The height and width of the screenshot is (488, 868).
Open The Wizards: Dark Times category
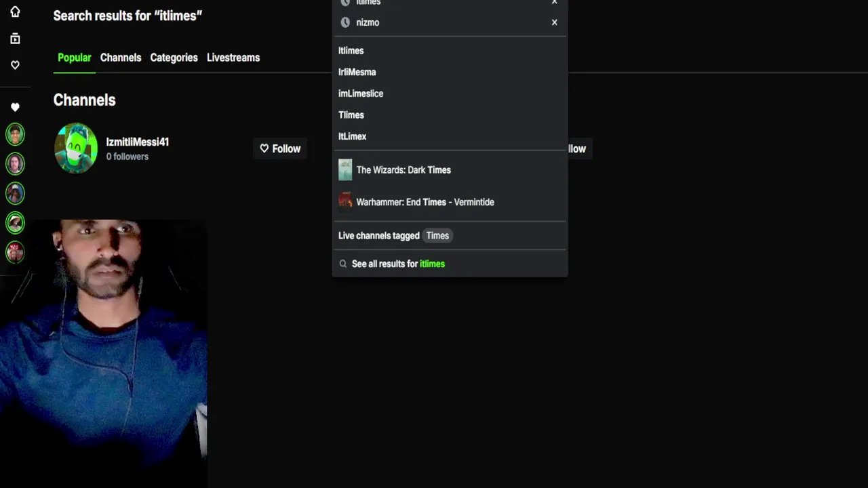[x=403, y=170]
